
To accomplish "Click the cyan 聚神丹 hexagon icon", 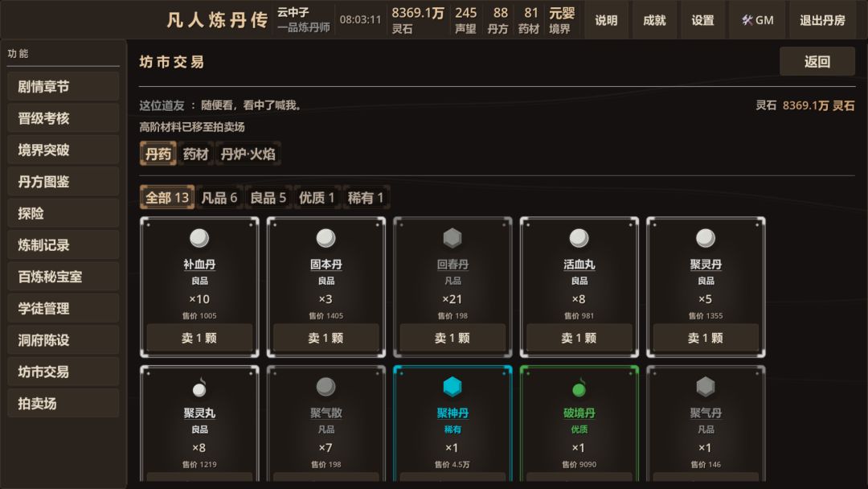I will pos(452,387).
